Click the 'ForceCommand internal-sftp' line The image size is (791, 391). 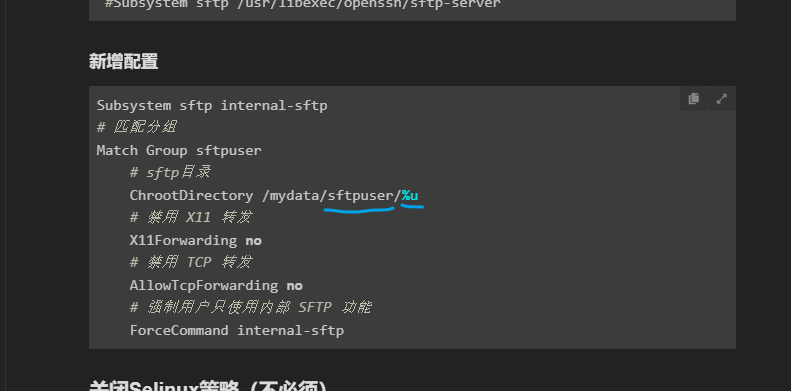237,330
